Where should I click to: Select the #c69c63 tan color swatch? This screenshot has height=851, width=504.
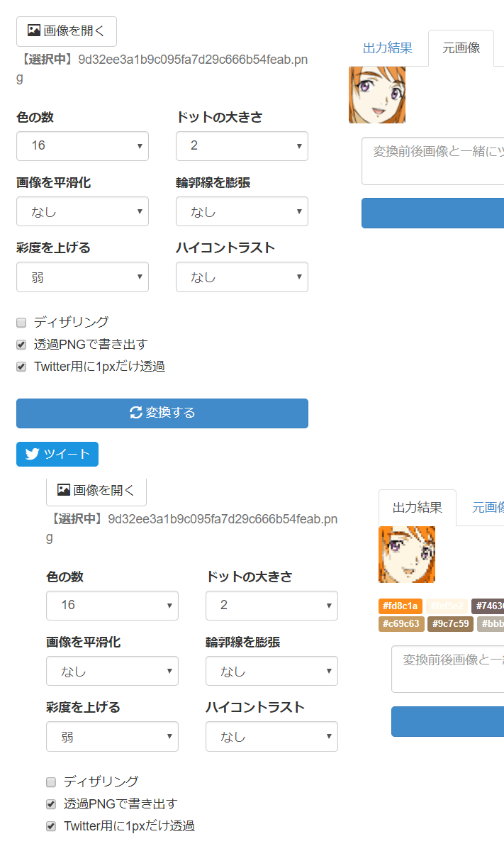click(402, 624)
